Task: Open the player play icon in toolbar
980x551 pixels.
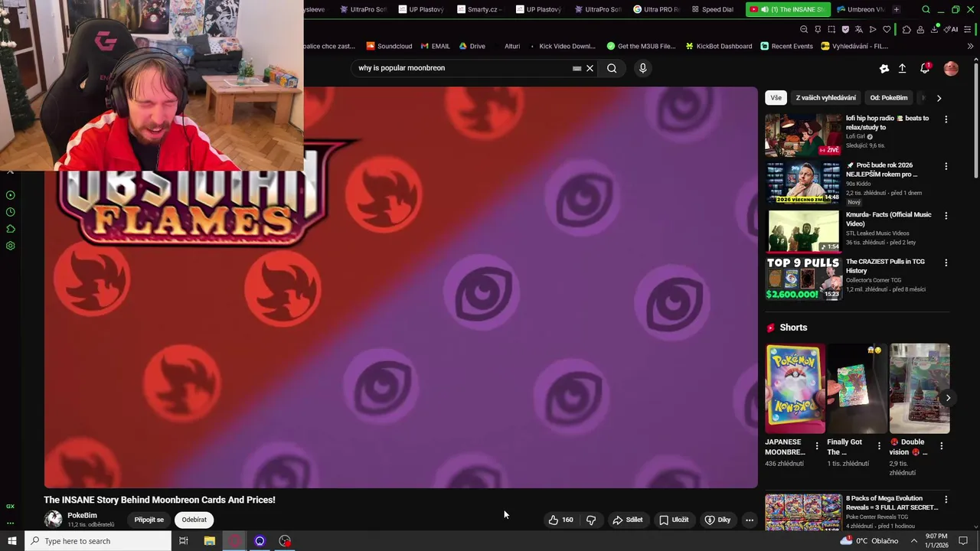Action: tap(873, 29)
